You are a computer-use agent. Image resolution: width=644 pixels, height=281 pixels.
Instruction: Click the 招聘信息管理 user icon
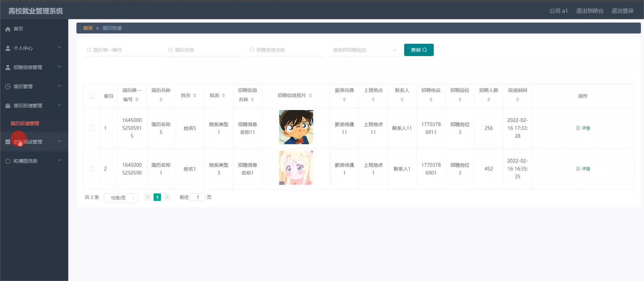point(8,68)
